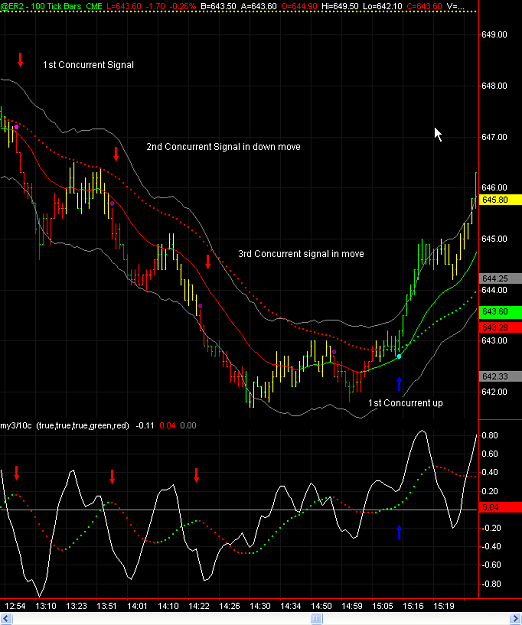Click the 13:23 time axis label

click(x=77, y=606)
